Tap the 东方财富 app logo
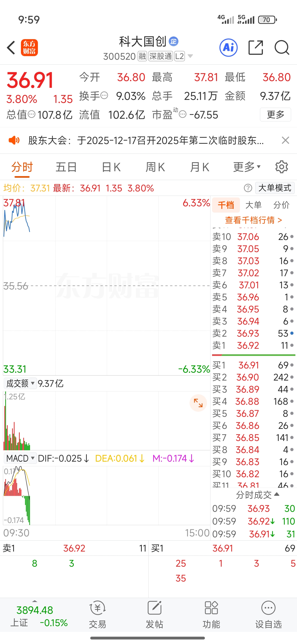The height and width of the screenshot is (644, 297). 29,47
